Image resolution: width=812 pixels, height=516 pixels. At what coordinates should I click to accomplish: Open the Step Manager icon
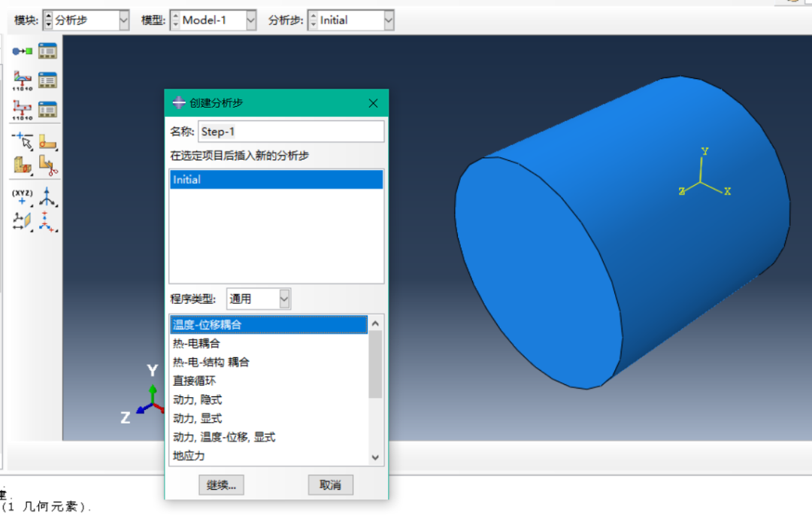coord(48,51)
